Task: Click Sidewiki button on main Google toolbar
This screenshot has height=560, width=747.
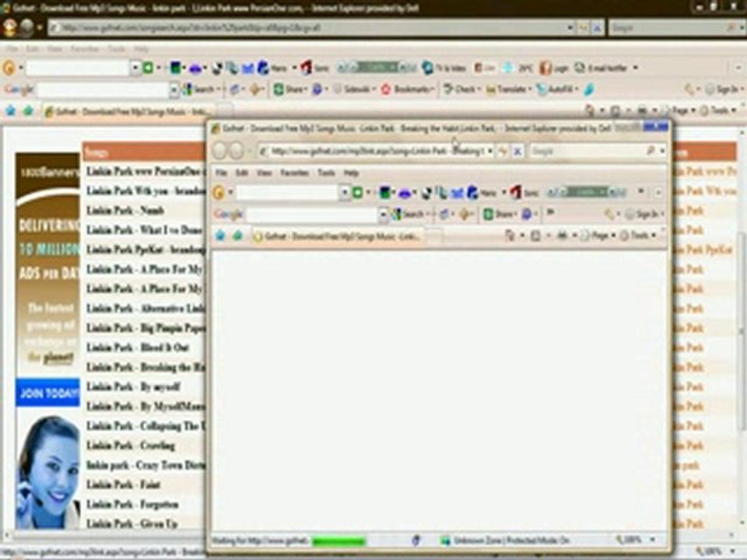Action: tap(352, 89)
